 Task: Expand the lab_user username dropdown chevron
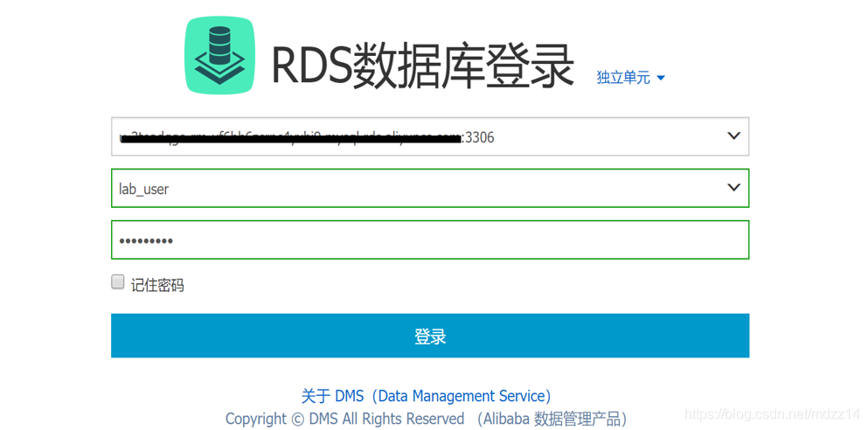[x=733, y=188]
